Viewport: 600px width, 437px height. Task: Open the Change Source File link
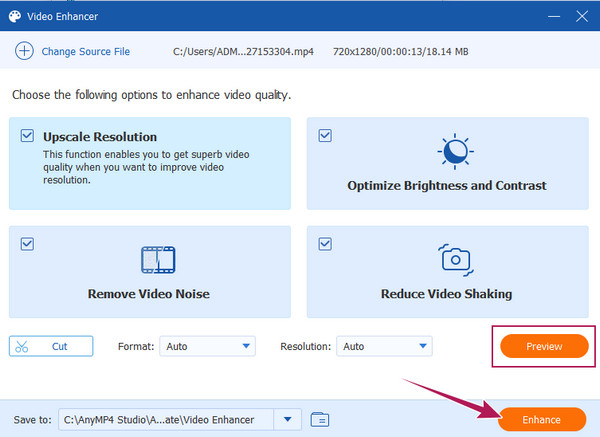[86, 51]
